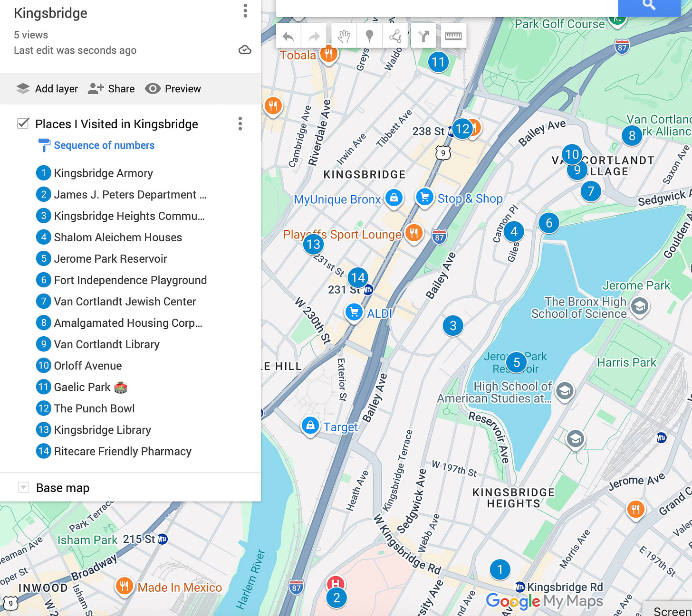Click the redo arrow in map toolbar
Screen dimensions: 692x616
(x=314, y=36)
